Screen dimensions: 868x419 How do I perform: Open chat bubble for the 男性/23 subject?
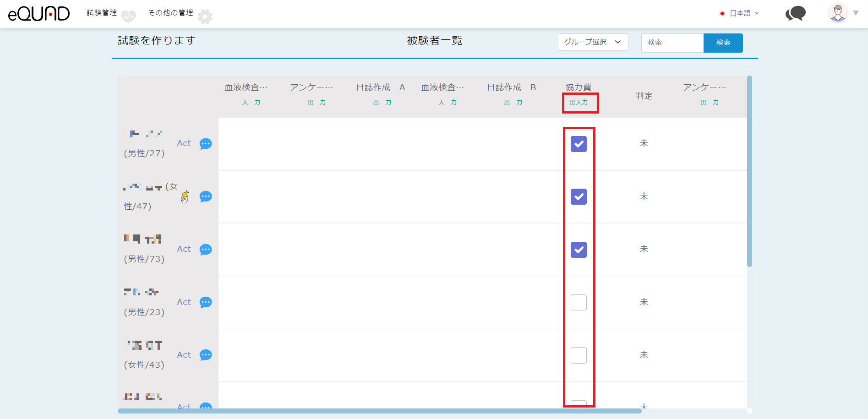pos(206,302)
